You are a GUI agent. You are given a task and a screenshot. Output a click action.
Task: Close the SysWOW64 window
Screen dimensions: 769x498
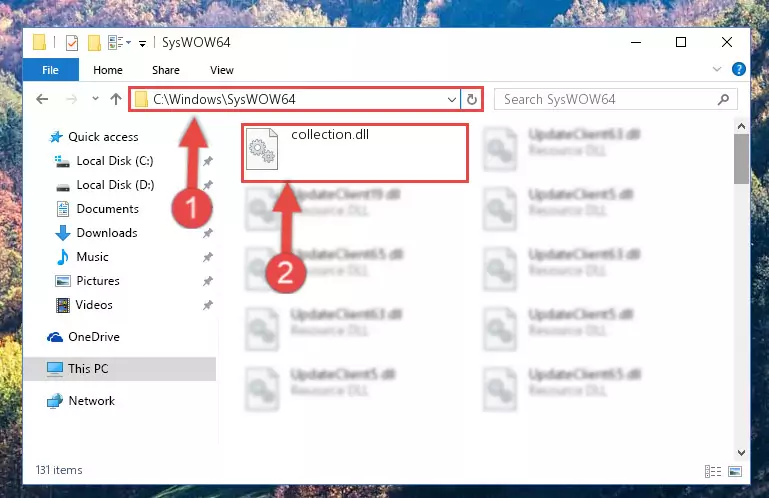(x=727, y=43)
